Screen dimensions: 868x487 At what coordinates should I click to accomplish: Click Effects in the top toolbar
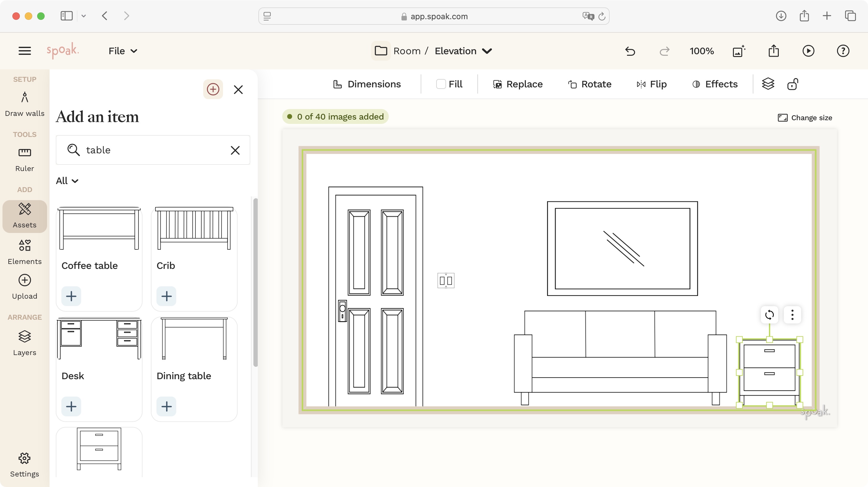point(715,84)
